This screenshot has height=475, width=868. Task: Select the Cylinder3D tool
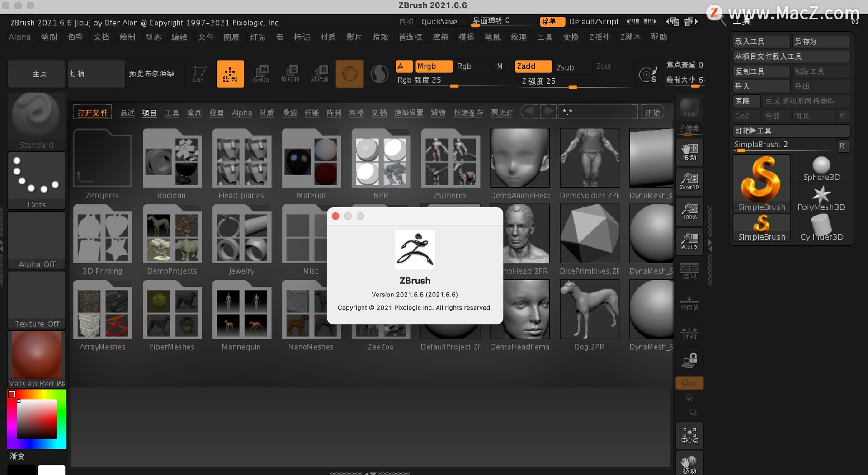(821, 228)
